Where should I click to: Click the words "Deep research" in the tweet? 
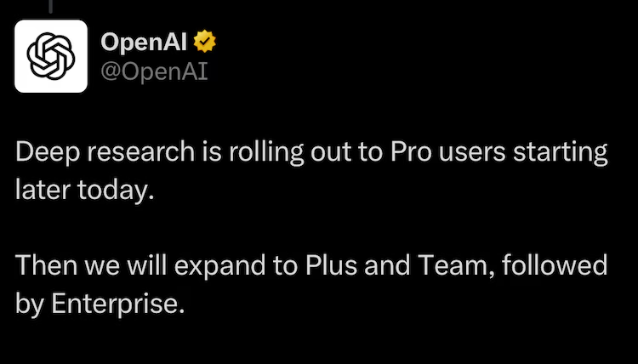point(95,154)
